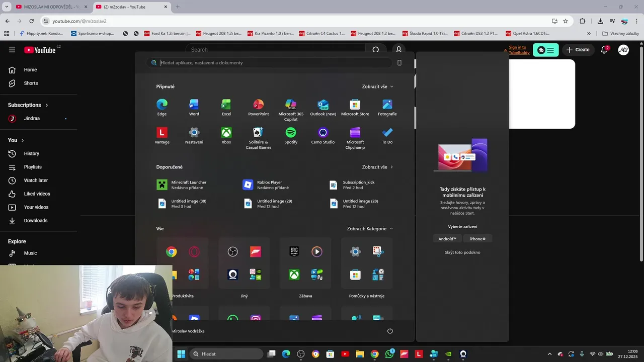Viewport: 644px width, 362px height.
Task: Open WhatsApp from the taskbar
Action: (x=389, y=354)
